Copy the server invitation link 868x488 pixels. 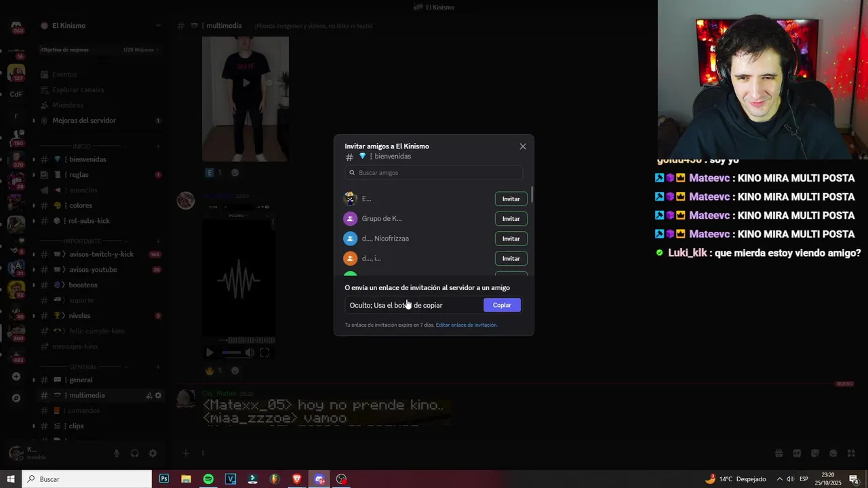tap(502, 305)
